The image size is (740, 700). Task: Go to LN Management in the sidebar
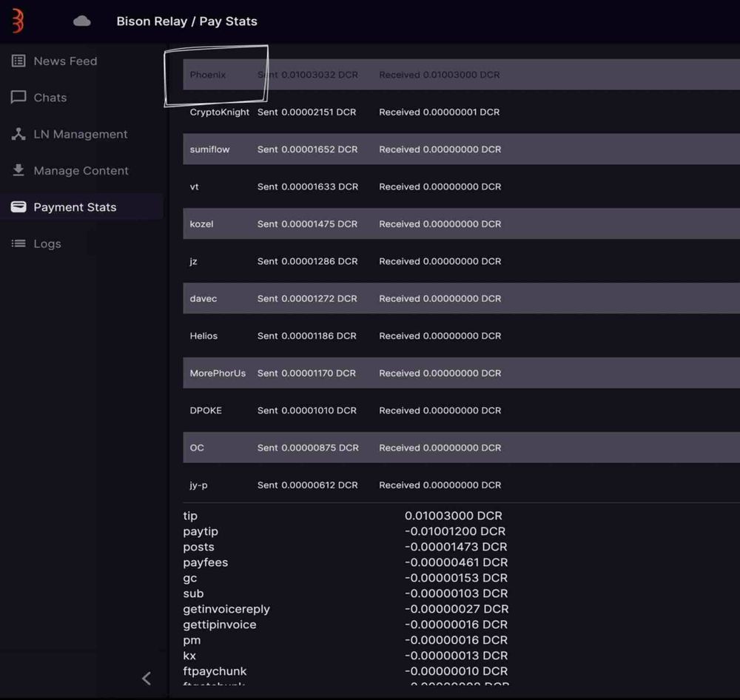point(80,134)
